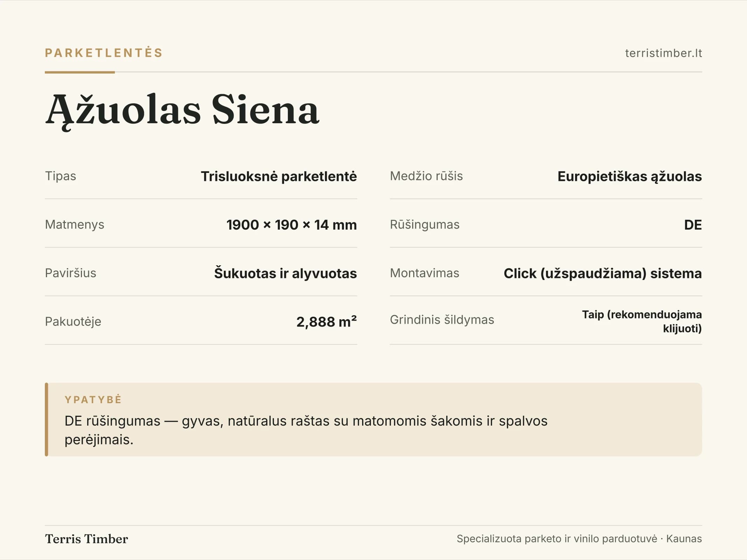Click the Terris Timber footer logo
Viewport: 747px width, 560px height.
[x=87, y=539]
